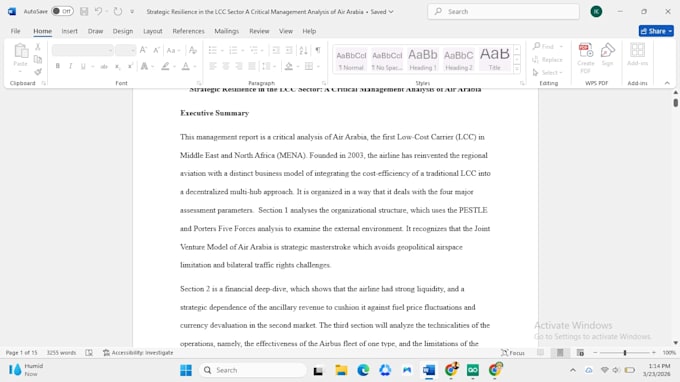The width and height of the screenshot is (680, 382).
Task: Toggle Italic formatting
Action: 70,66
